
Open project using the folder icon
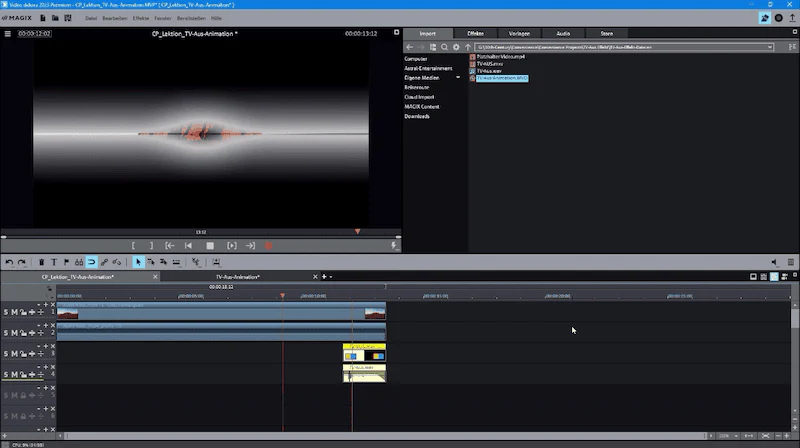pos(55,18)
